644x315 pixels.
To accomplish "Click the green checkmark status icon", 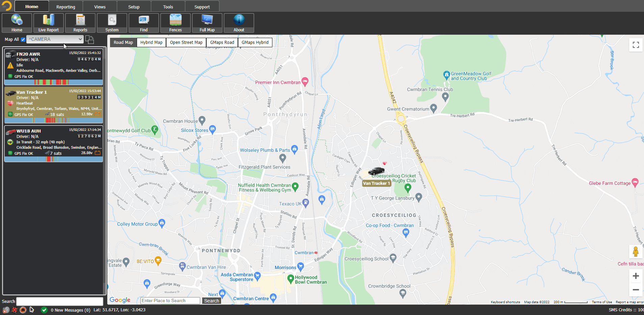I will tap(44, 310).
